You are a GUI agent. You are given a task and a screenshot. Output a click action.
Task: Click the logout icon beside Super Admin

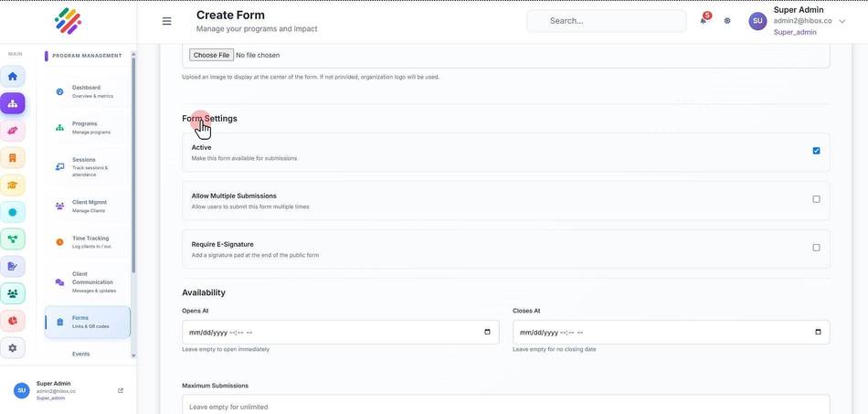pyautogui.click(x=121, y=390)
